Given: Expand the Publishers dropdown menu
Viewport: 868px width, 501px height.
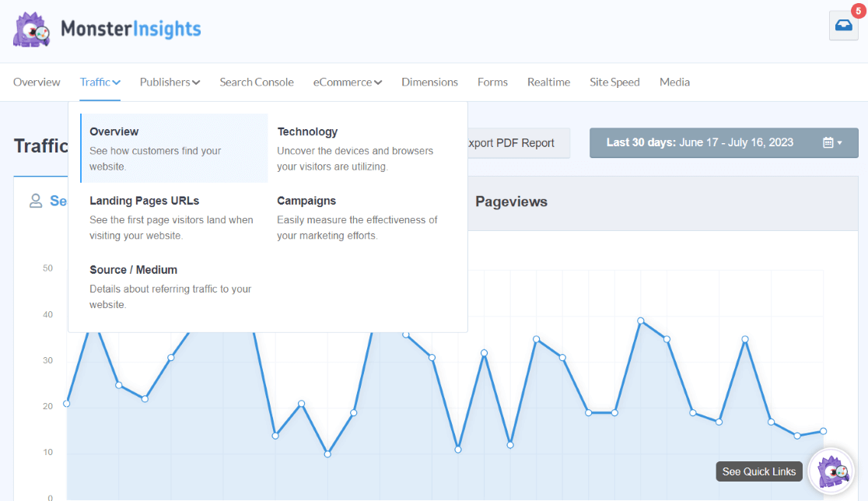Looking at the screenshot, I should 170,82.
